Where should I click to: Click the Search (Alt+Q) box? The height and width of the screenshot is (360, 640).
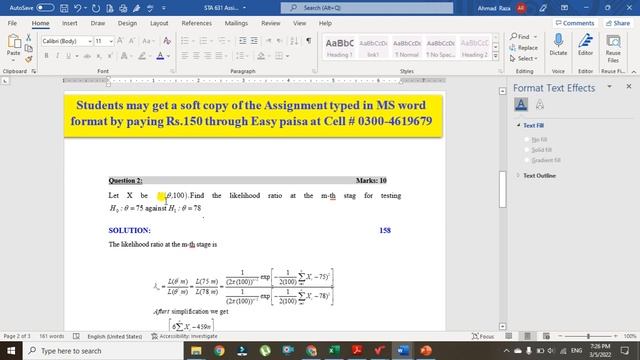point(367,8)
